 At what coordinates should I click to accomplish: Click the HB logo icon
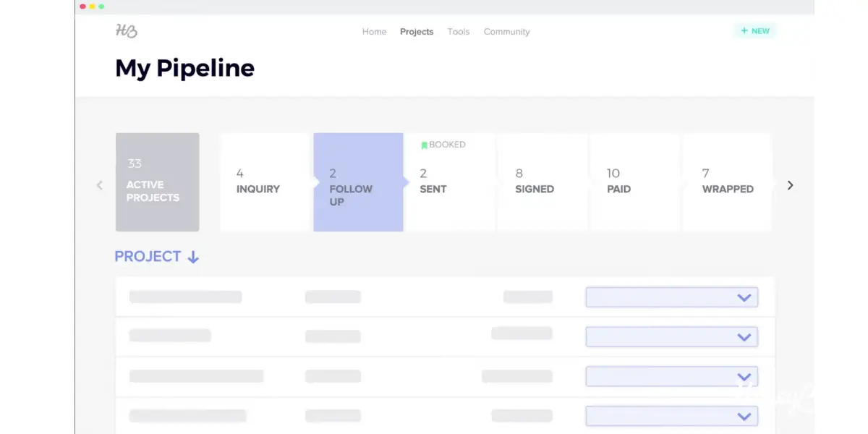[126, 31]
